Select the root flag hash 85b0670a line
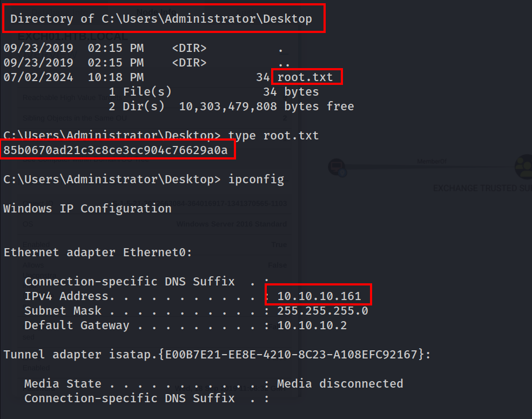Screen dimensions: 532x419 pos(116,150)
